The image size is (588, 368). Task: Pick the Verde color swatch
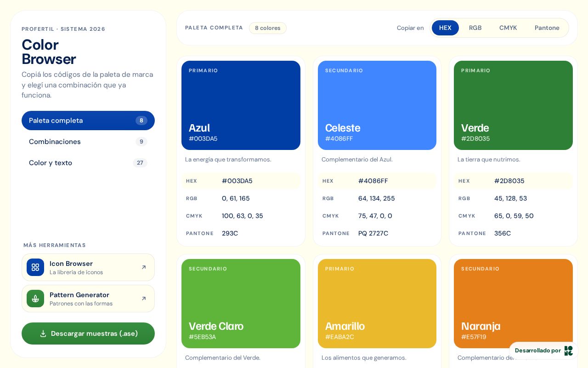(513, 105)
